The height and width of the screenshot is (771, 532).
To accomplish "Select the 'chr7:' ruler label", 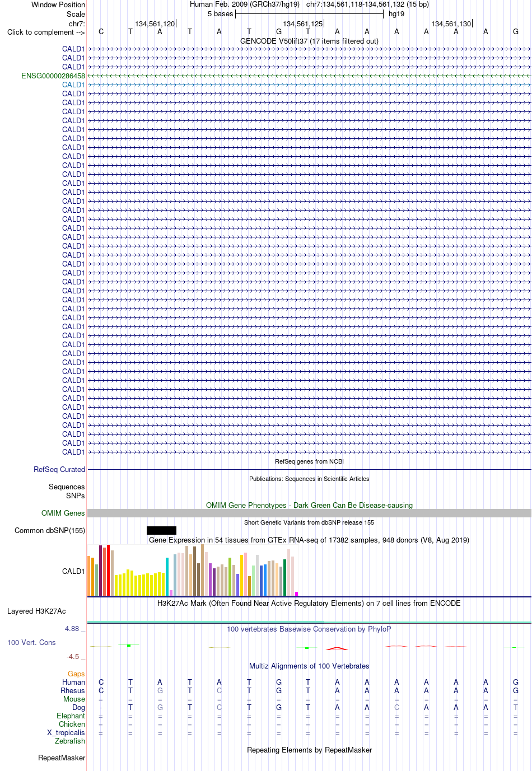I will pos(77,24).
